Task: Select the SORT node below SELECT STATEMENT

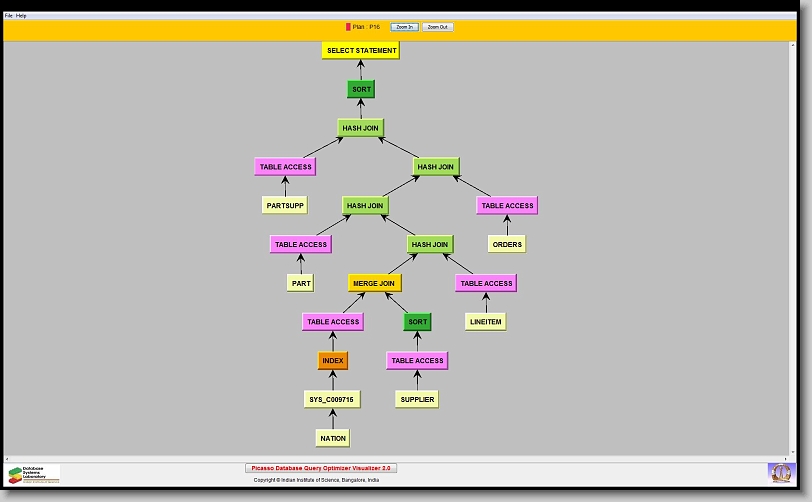Action: click(361, 89)
